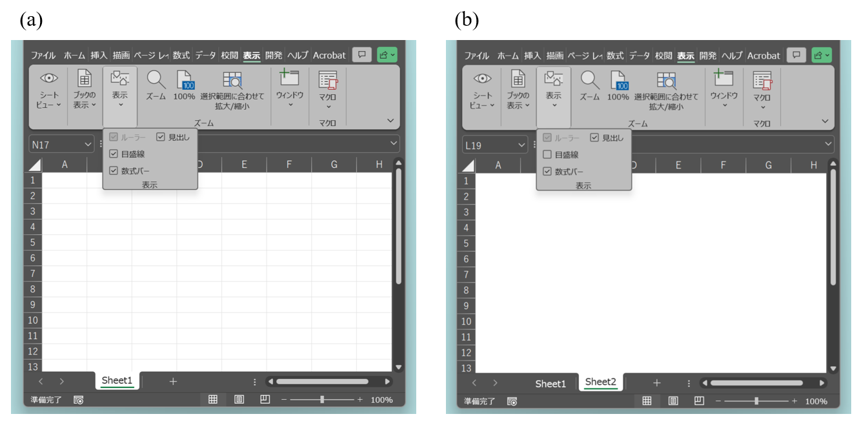Click 選択範囲に合わせて拡大/縮小 in window (b)
The width and height of the screenshot is (868, 423).
pyautogui.click(x=666, y=90)
